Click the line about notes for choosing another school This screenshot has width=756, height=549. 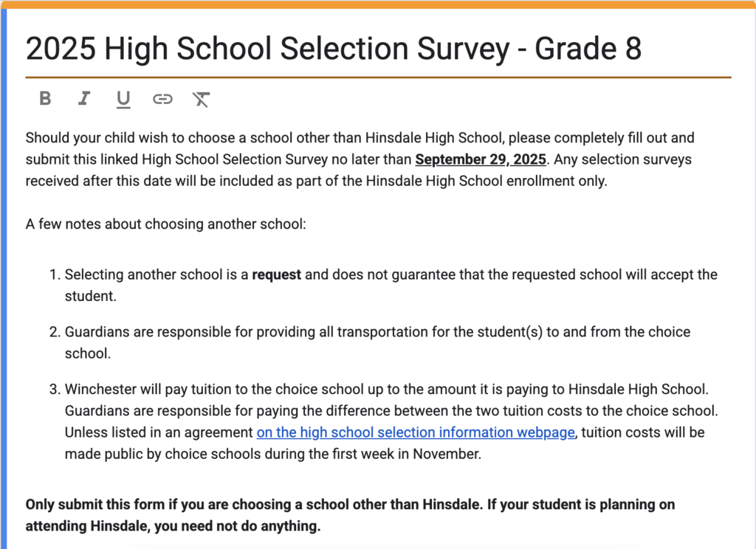(165, 224)
